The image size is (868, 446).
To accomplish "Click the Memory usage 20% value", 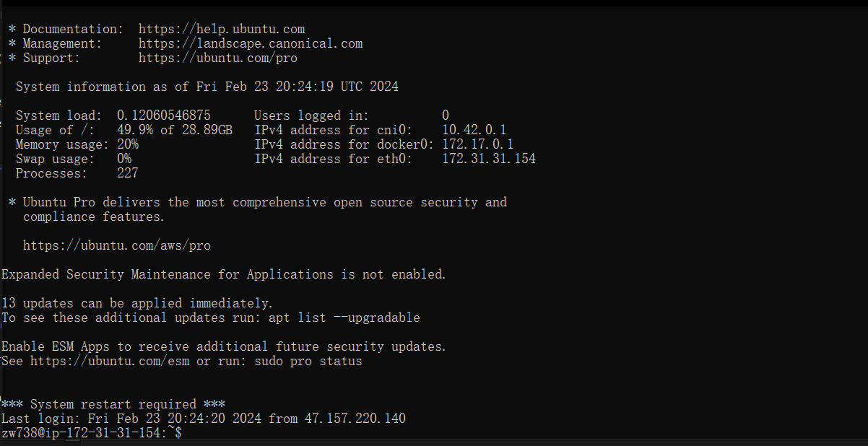I will tap(128, 144).
